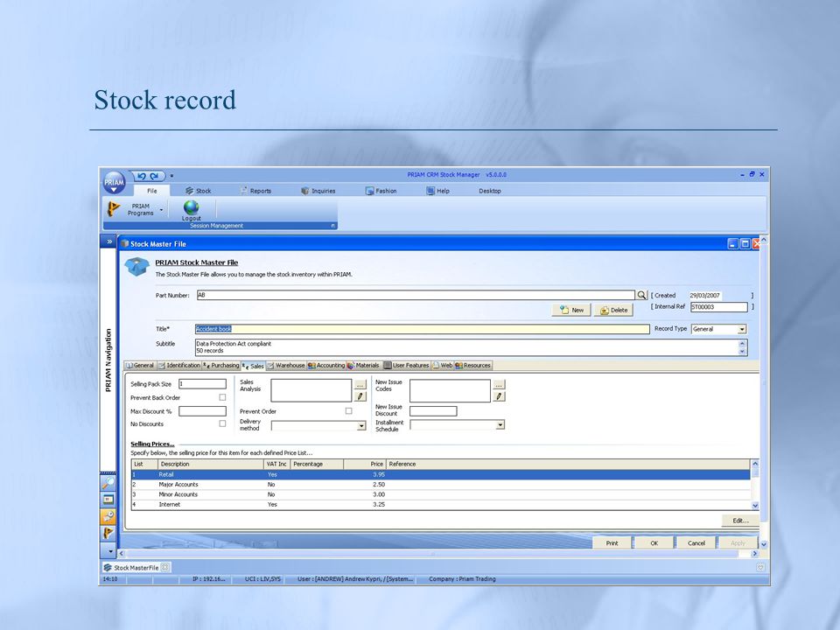Click the Price column header
Viewport: 840px width, 630px height.
point(365,464)
